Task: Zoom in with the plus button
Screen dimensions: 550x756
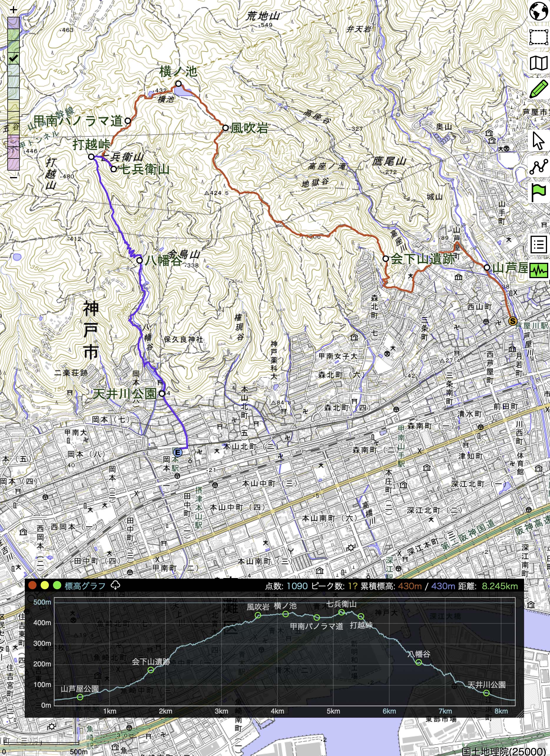Action: click(x=13, y=10)
